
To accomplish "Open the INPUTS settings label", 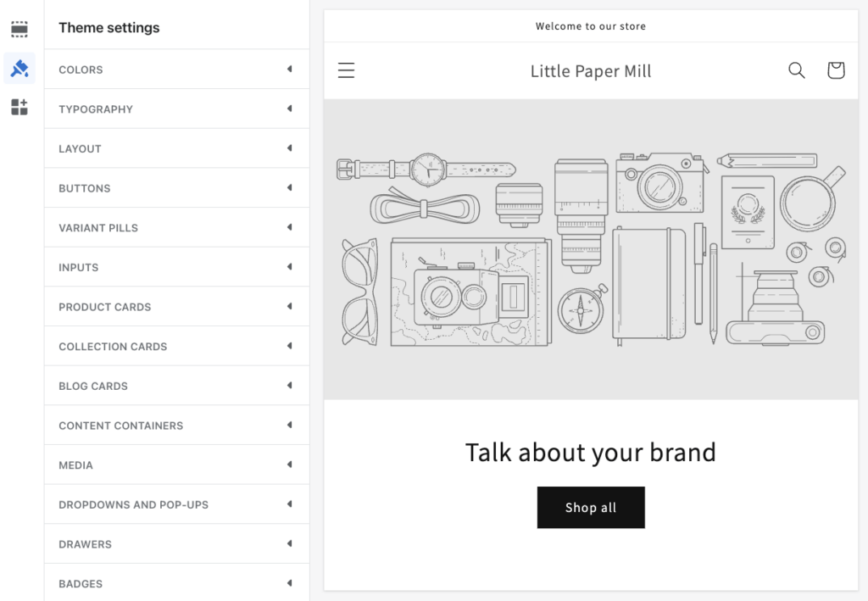I will 79,268.
